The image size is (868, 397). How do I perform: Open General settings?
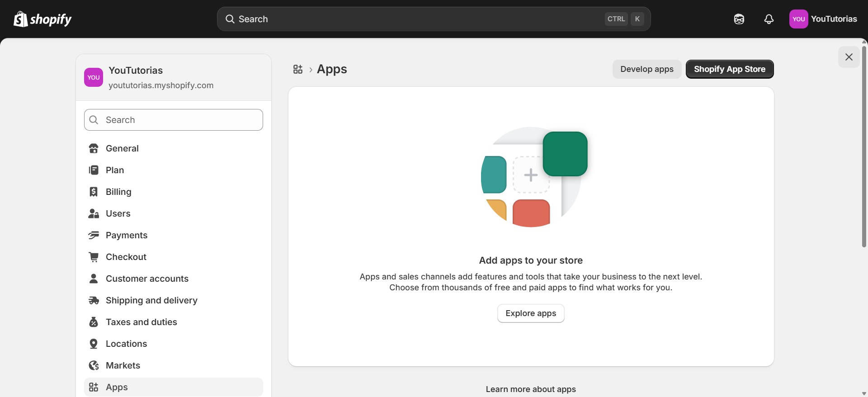coord(174,148)
